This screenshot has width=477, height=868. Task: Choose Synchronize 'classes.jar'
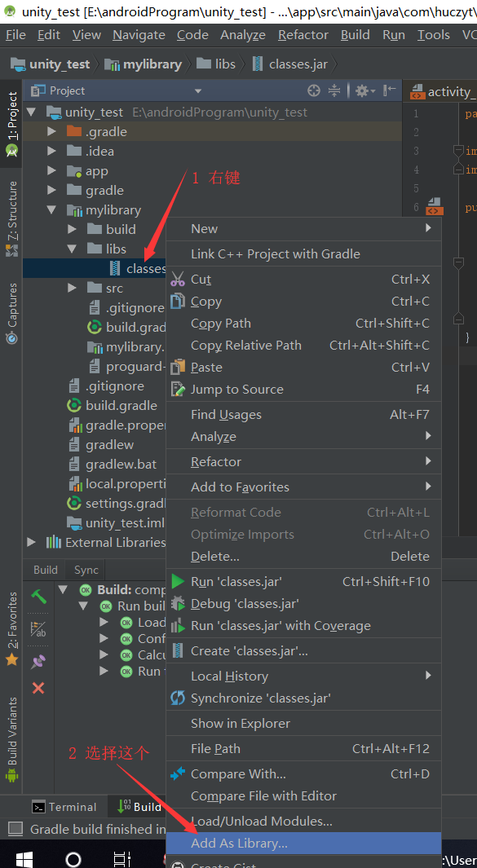click(x=303, y=698)
